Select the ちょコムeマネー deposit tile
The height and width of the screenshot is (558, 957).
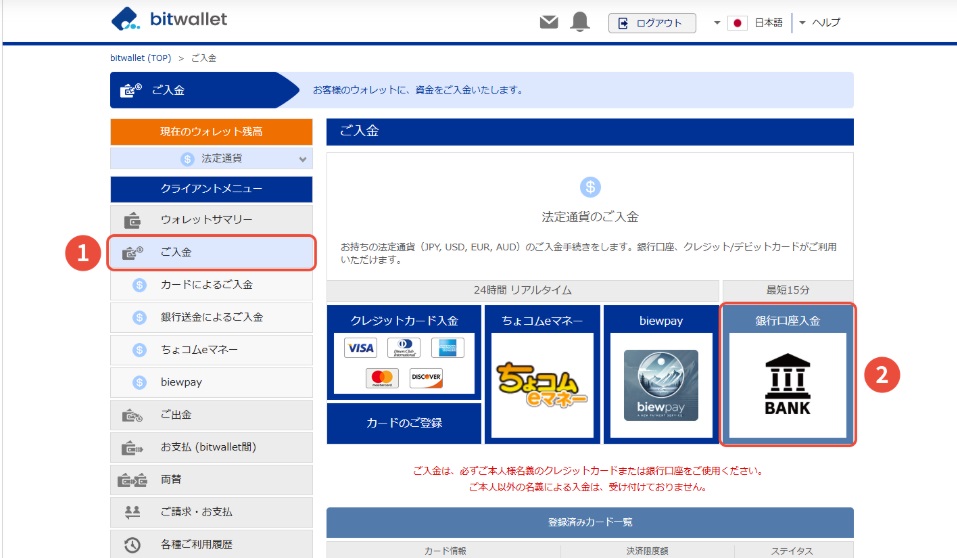click(542, 374)
